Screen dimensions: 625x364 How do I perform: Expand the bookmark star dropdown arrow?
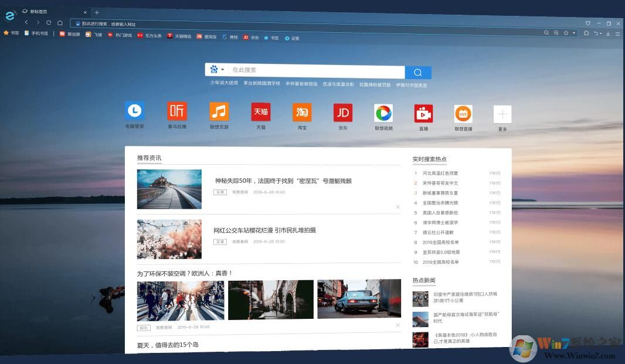[574, 33]
